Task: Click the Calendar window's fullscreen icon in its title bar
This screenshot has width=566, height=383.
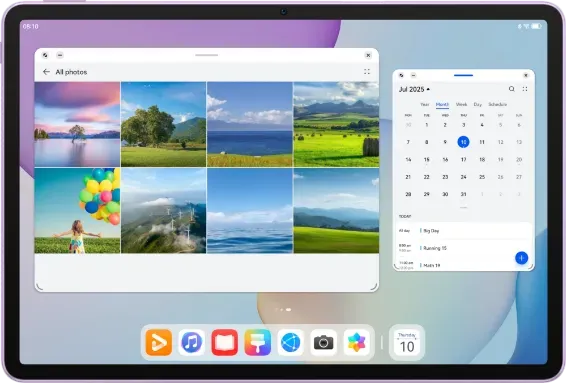Action: click(401, 75)
